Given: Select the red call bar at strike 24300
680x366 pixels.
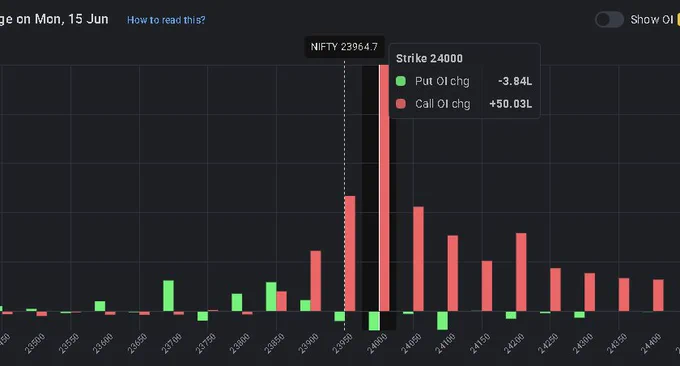Looking at the screenshot, I should (x=590, y=292).
